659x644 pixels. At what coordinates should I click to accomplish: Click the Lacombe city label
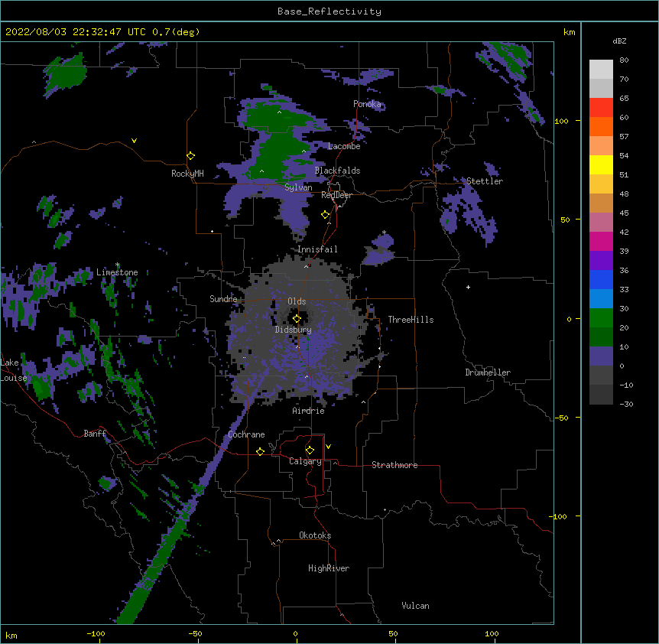344,146
